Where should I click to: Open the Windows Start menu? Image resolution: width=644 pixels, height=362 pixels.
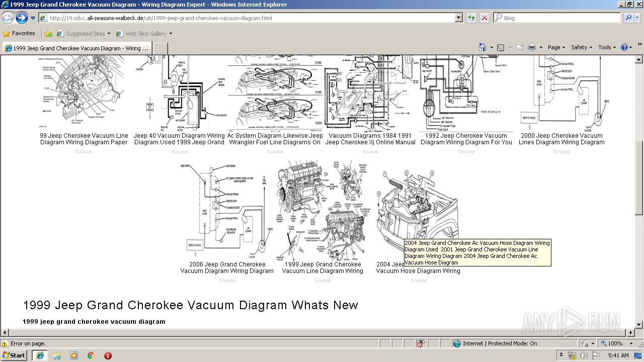14,355
